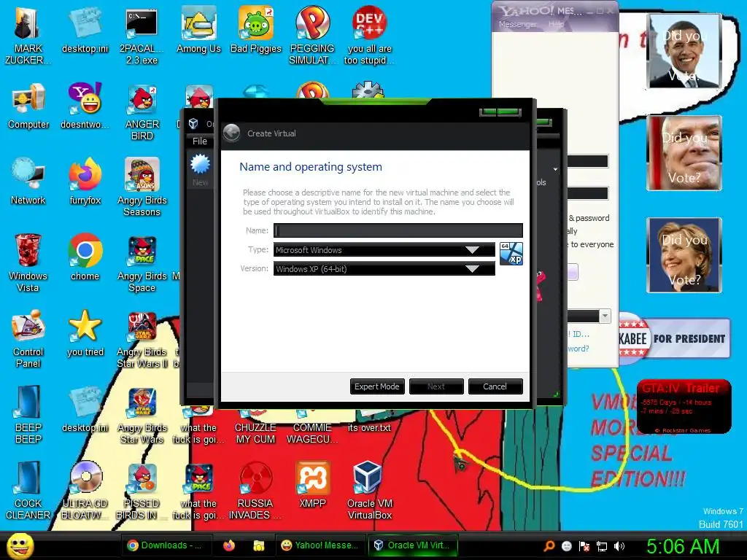Launch the ANGER BIRD shortcut
The width and height of the screenshot is (747, 560).
(x=142, y=112)
